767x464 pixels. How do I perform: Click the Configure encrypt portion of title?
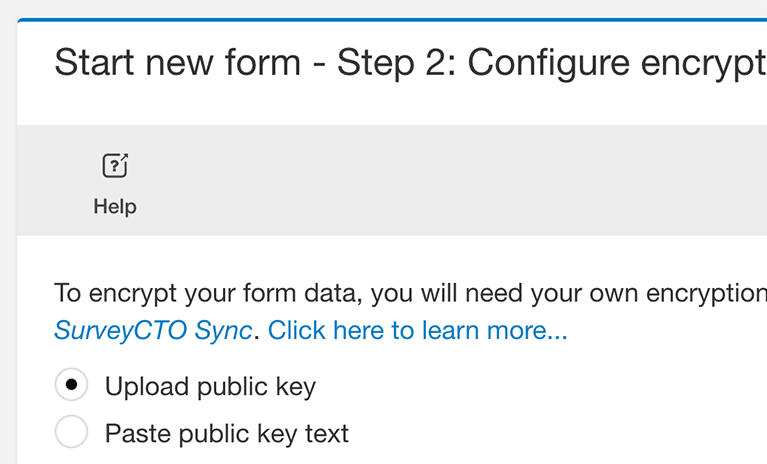(617, 63)
